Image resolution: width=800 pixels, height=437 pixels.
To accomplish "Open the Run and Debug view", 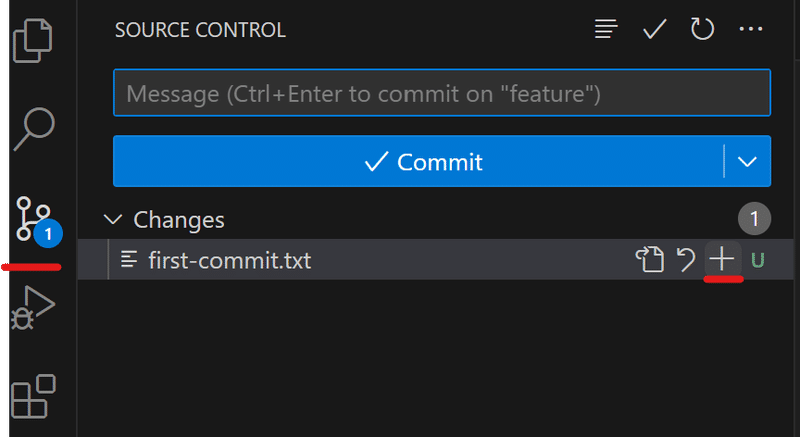I will point(33,307).
